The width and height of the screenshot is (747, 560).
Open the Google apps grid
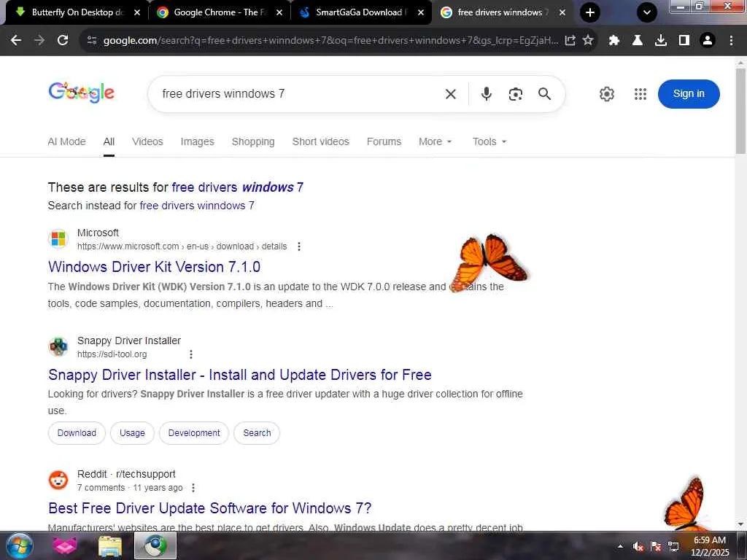[x=640, y=94]
